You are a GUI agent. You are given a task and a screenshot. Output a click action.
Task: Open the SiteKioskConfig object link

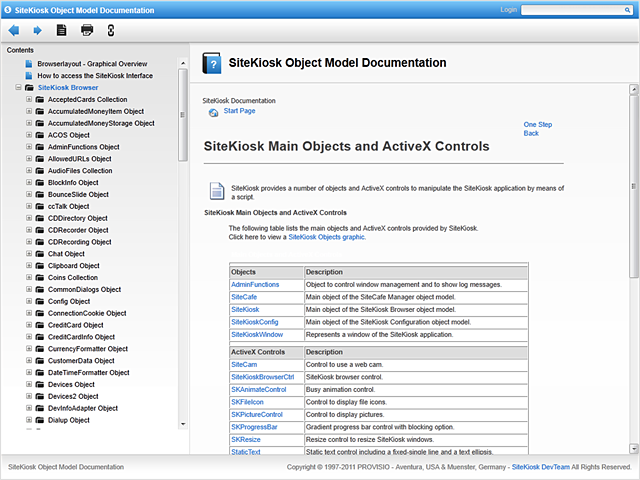pyautogui.click(x=254, y=322)
